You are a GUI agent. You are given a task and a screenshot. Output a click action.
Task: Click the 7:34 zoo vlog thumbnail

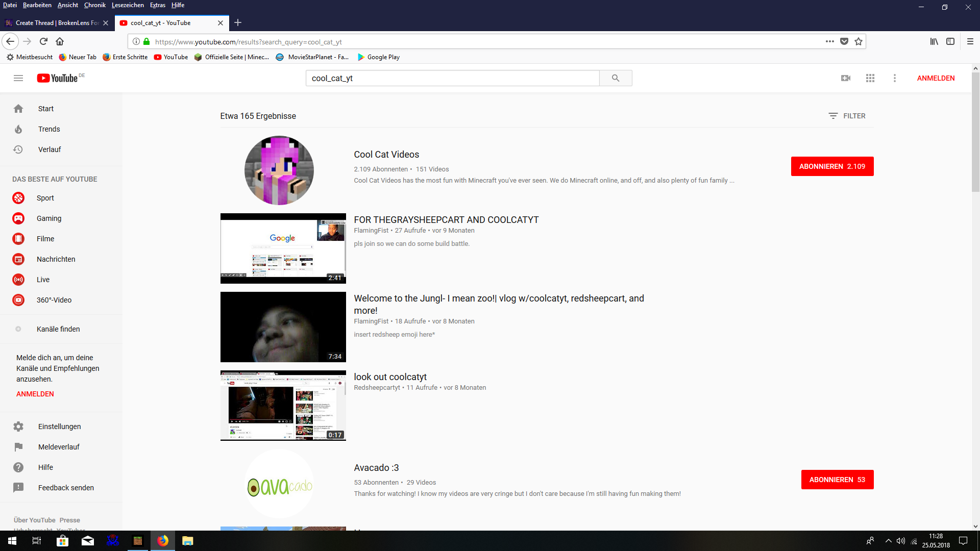coord(283,327)
